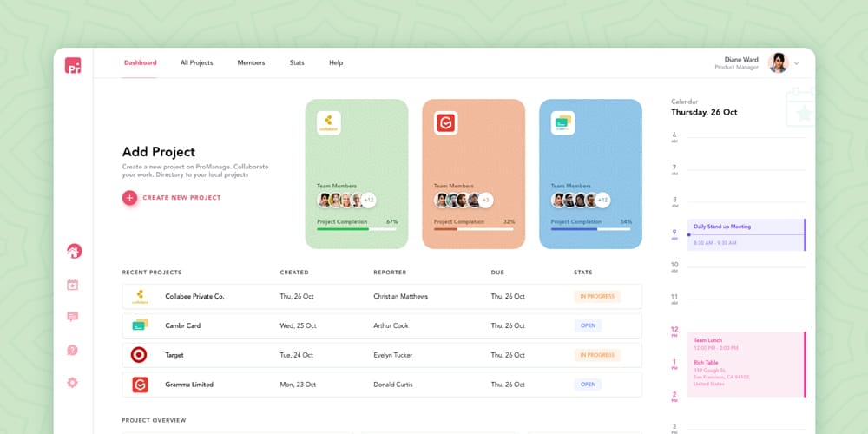Click reporter Christian Matthews
Viewport: 868px width, 434px height.
click(x=401, y=297)
